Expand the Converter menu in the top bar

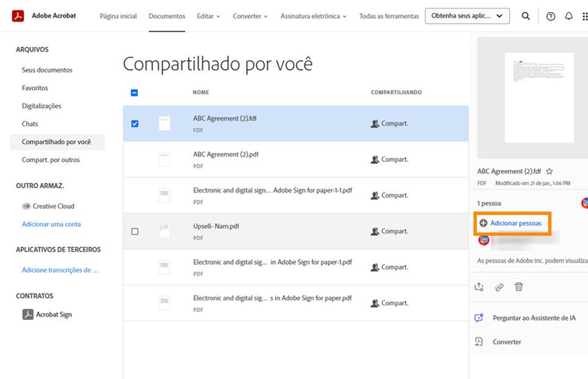249,16
